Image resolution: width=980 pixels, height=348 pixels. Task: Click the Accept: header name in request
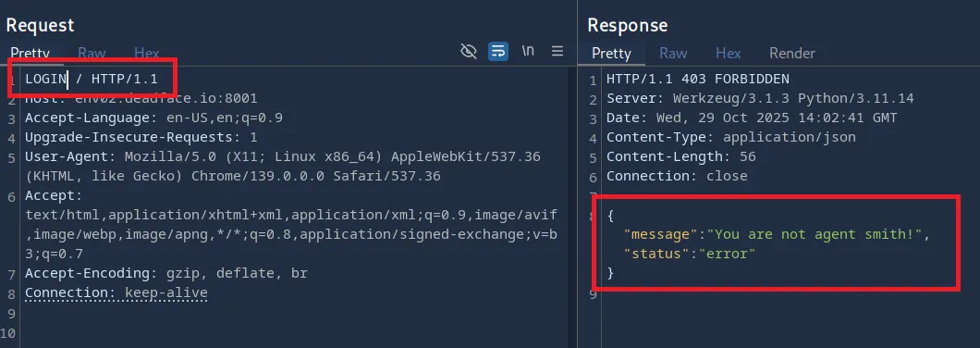(x=53, y=195)
